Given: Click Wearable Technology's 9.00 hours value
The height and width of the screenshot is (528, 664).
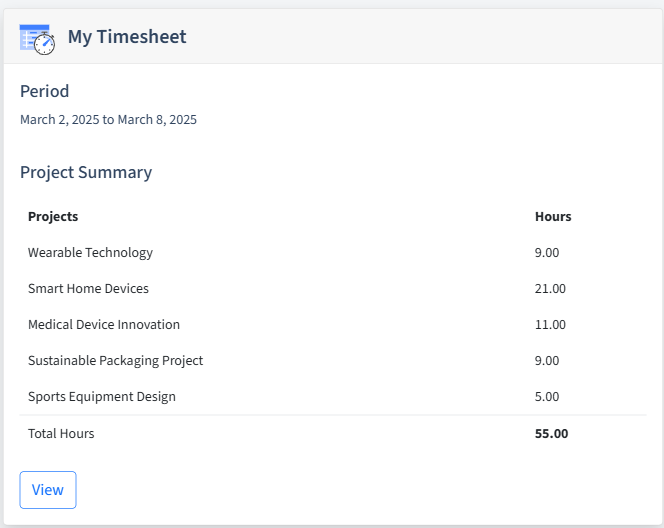Looking at the screenshot, I should 547,253.
